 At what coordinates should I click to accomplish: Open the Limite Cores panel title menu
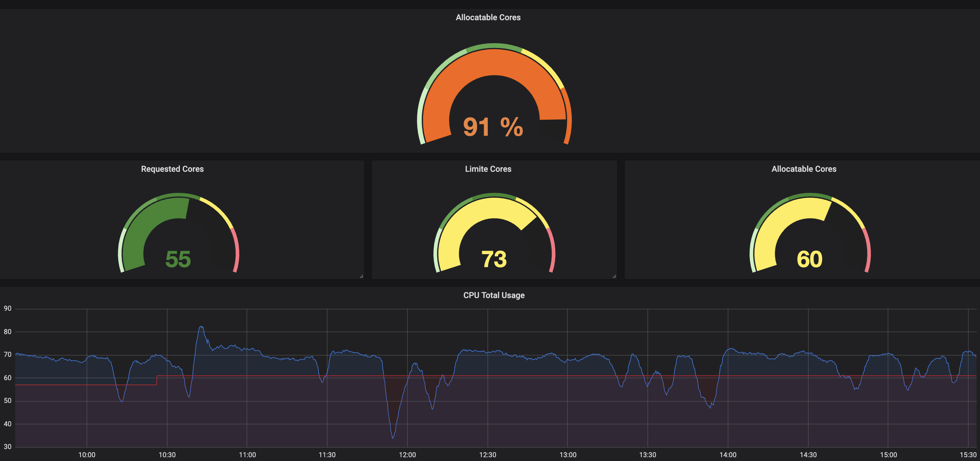coord(488,169)
